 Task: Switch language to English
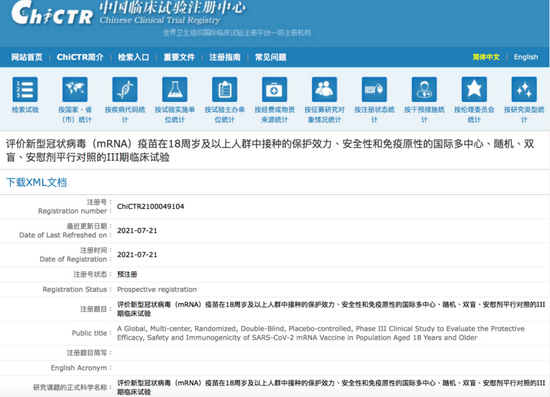coord(526,57)
